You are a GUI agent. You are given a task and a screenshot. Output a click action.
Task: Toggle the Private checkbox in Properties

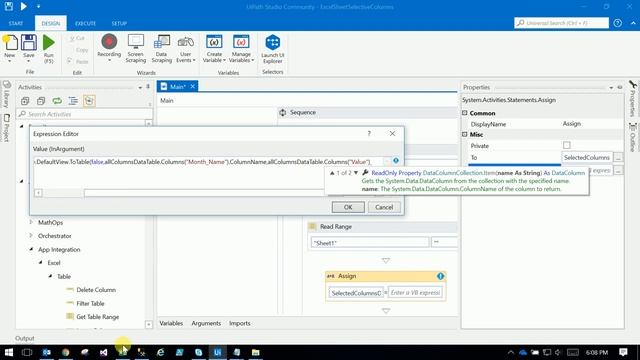(567, 145)
